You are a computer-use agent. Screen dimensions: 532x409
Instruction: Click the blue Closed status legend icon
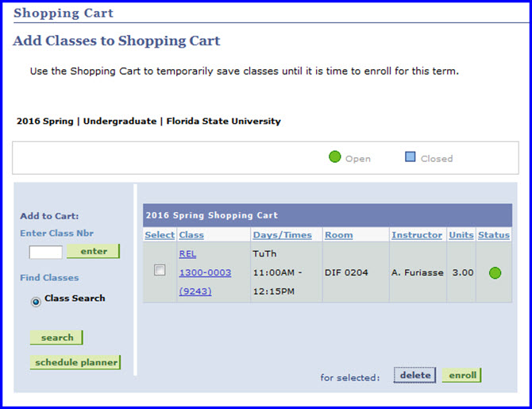coord(410,156)
